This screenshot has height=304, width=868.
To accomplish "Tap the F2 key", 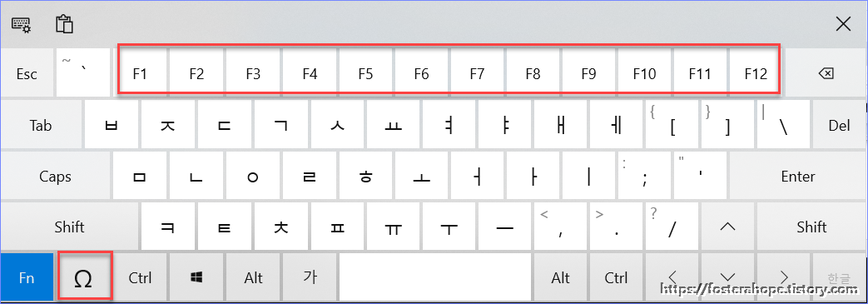I will [196, 73].
